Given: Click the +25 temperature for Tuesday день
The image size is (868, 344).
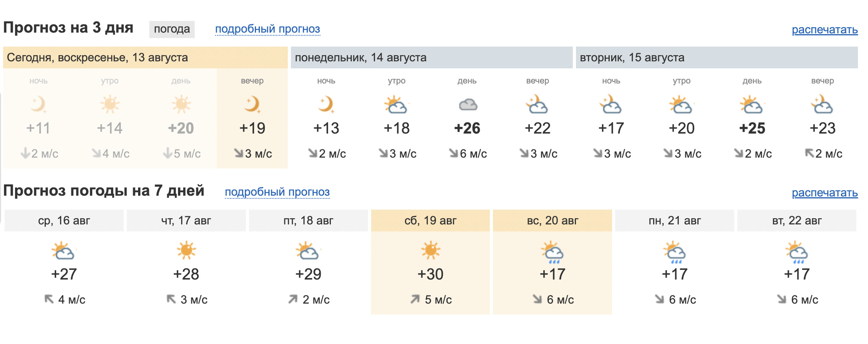Looking at the screenshot, I should click(752, 129).
